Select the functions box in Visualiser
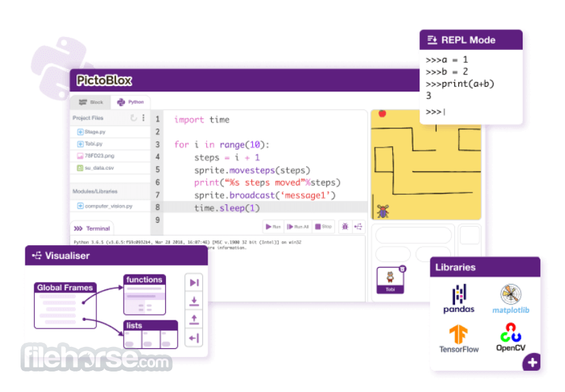This screenshot has height=392, width=565. pos(144,295)
